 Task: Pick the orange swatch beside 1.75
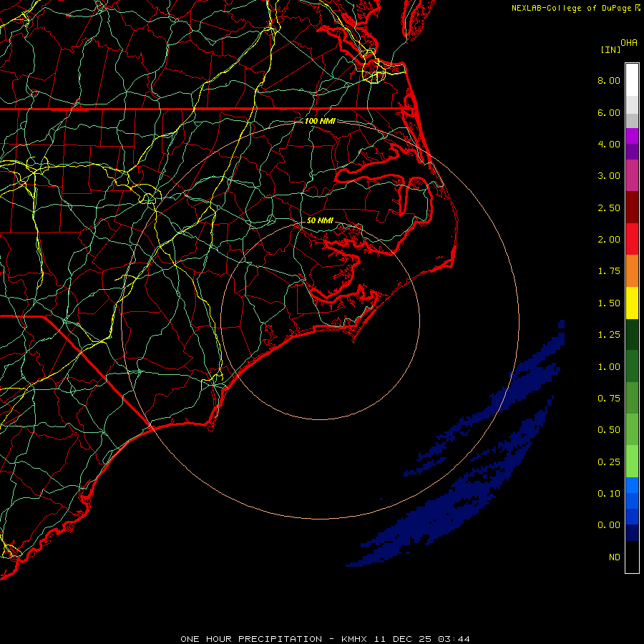point(632,271)
